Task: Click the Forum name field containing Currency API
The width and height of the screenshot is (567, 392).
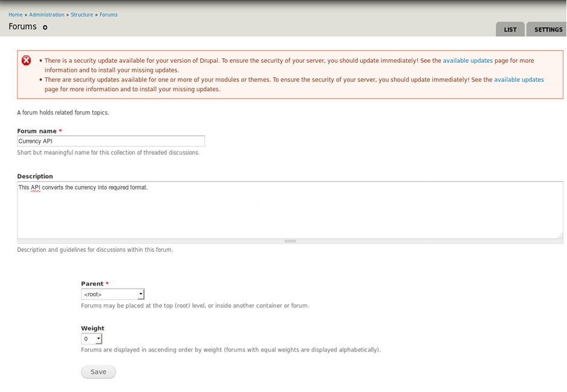Action: point(111,141)
